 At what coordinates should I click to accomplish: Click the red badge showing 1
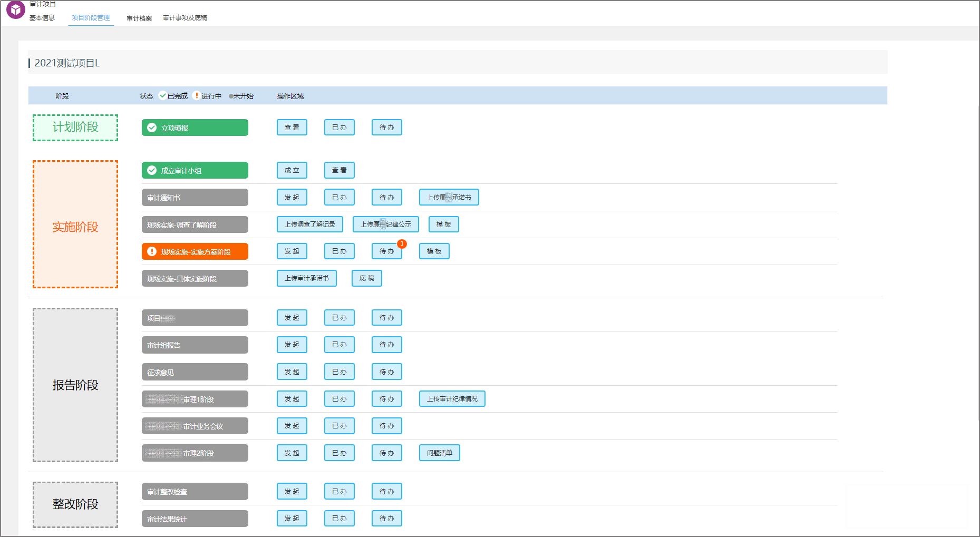click(402, 243)
